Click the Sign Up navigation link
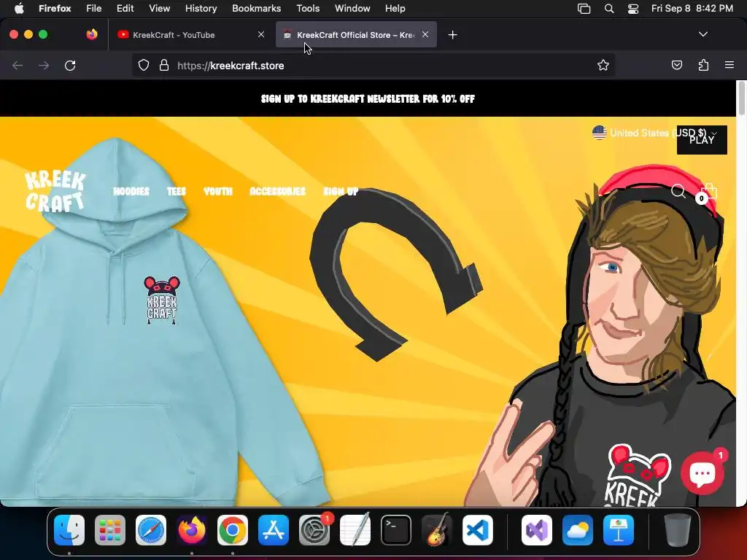Screen dimensions: 747x560 pos(341,192)
